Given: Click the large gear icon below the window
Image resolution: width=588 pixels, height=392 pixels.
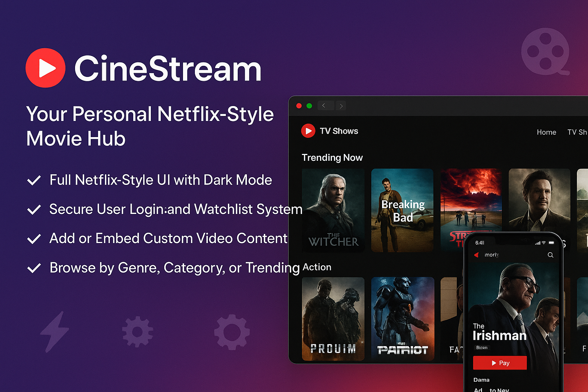Looking at the screenshot, I should [232, 332].
